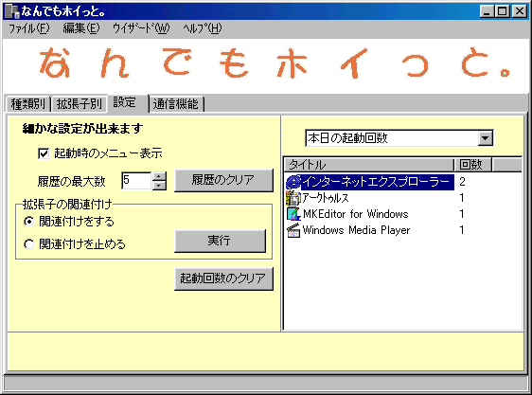532x395 pixels.
Task: Open the ウイザード(W) menu
Action: point(141,28)
